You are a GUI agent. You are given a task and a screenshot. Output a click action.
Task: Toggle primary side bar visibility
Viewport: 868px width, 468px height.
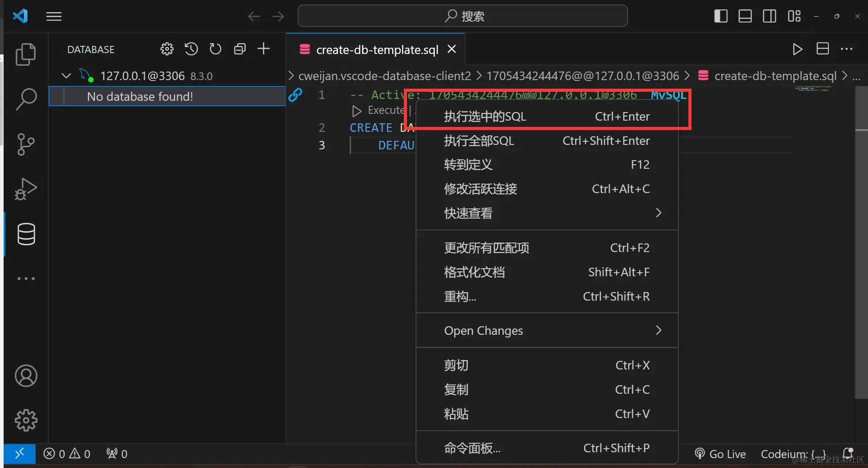click(x=721, y=16)
